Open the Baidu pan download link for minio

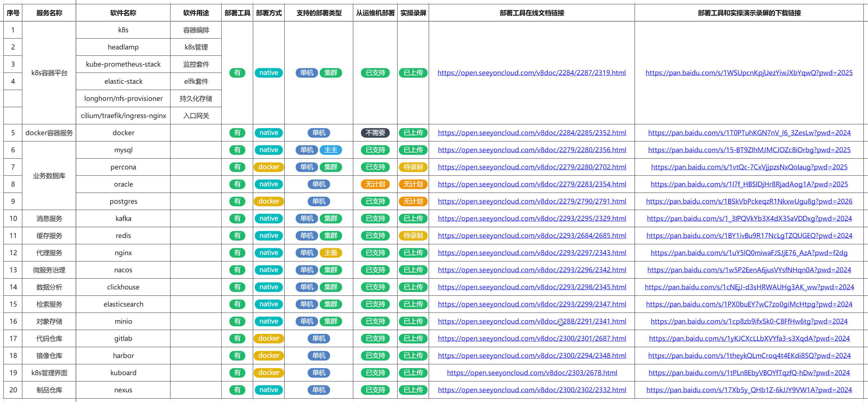click(x=749, y=321)
